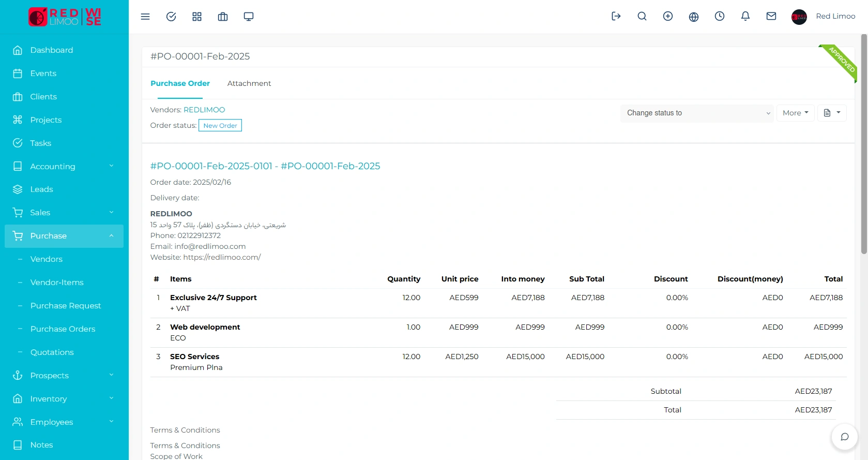Click the Email info@redlimoo.com line
The image size is (868, 460).
click(198, 246)
